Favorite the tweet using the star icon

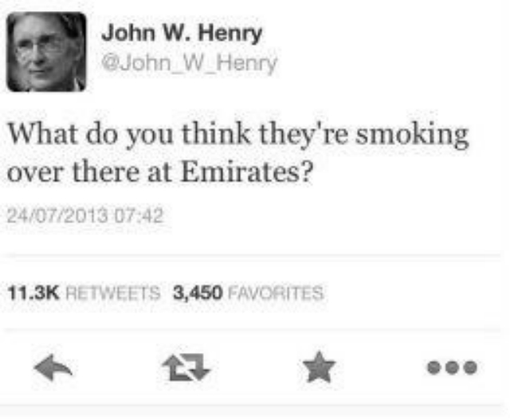click(x=319, y=367)
